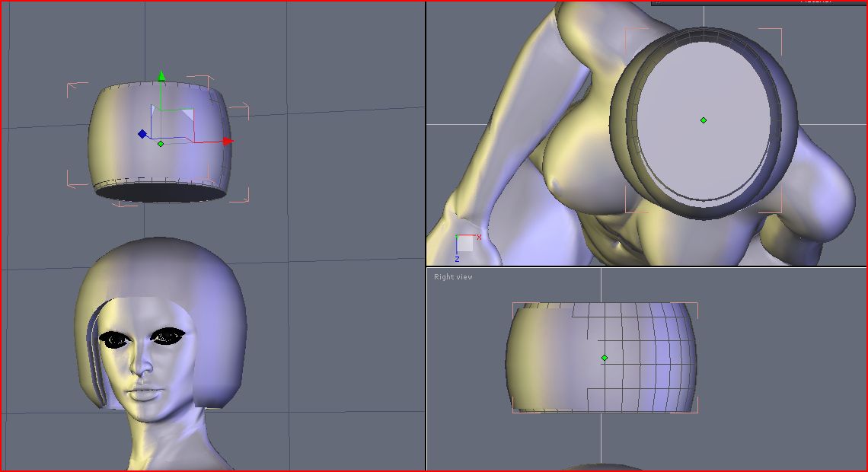
Task: Click the blue diamond Z-axis handle
Action: tap(142, 134)
